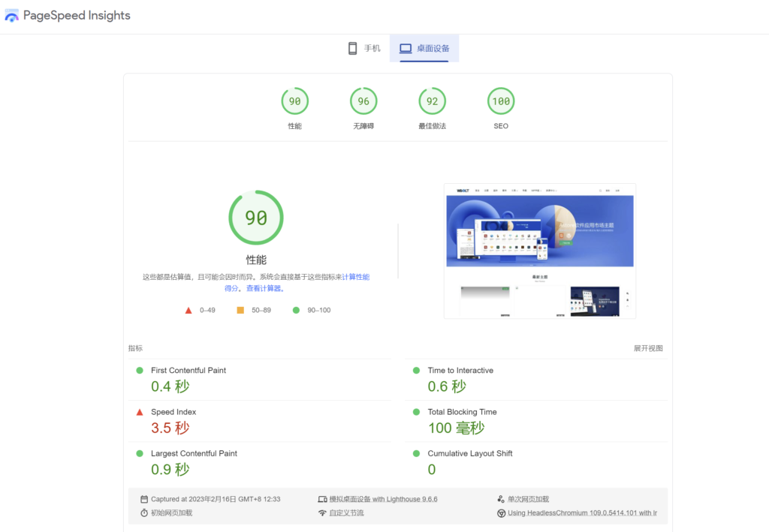Image resolution: width=769 pixels, height=532 pixels.
Task: Click the 性能 score gauge showing 90
Action: coord(294,101)
